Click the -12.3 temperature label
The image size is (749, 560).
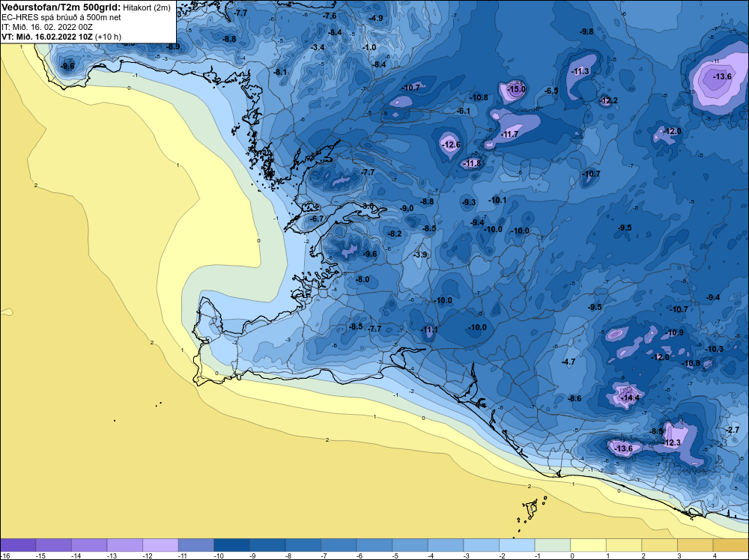tap(672, 443)
